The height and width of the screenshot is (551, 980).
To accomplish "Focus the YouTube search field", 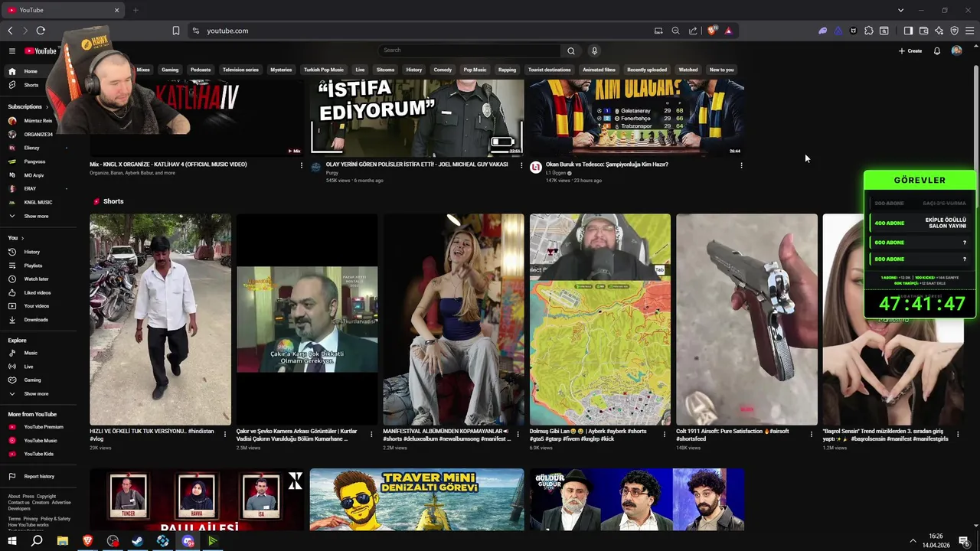I will click(x=470, y=51).
